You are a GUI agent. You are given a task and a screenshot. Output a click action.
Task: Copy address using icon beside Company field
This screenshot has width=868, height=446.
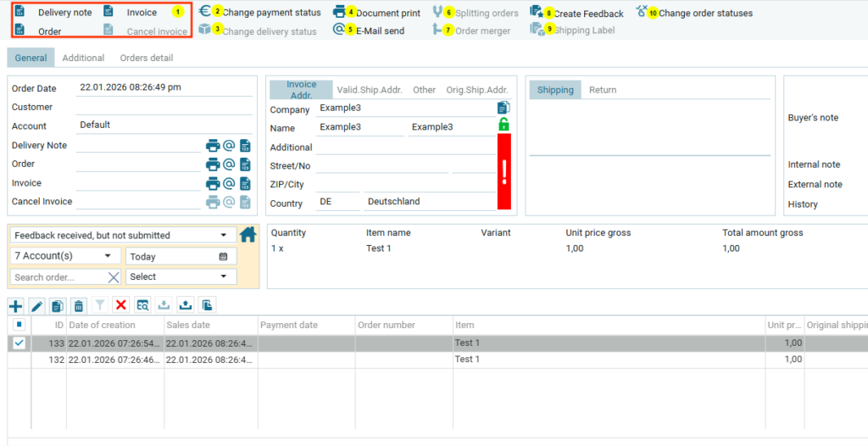[x=504, y=108]
